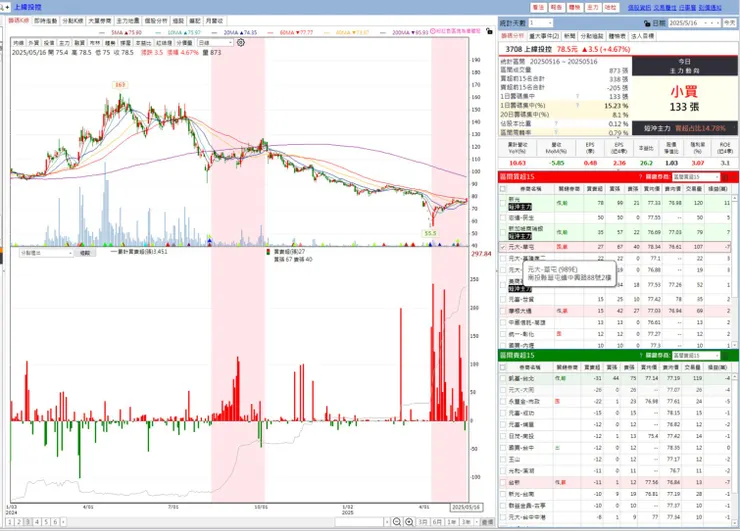The height and width of the screenshot is (531, 740).
Task: Switch to the 個股分析 tab
Action: pyautogui.click(x=156, y=21)
